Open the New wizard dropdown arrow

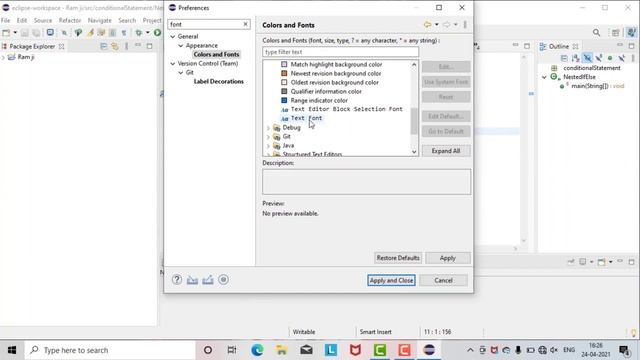click(15, 33)
